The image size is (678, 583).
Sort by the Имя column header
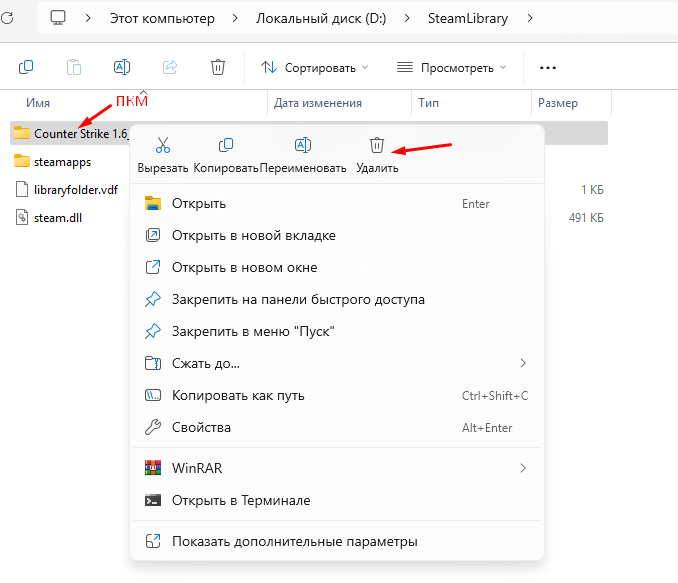(x=38, y=103)
